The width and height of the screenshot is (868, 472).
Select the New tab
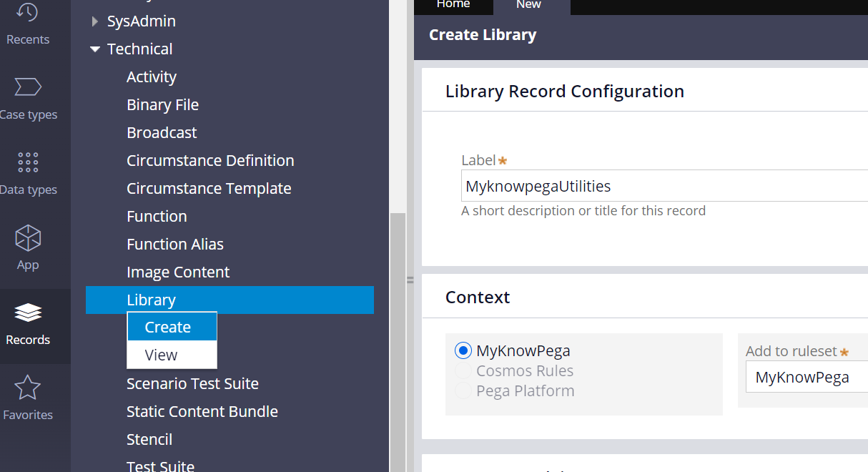529,4
